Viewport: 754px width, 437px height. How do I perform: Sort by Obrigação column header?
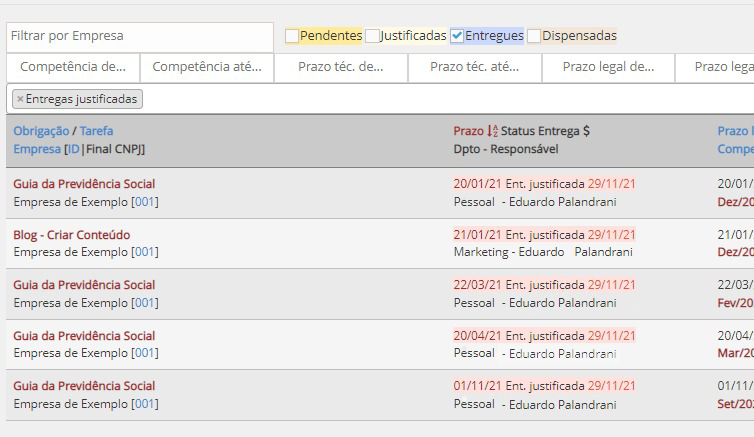(41, 131)
